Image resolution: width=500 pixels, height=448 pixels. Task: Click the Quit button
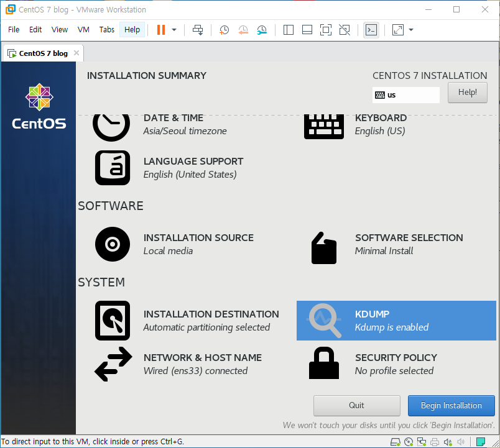point(356,406)
